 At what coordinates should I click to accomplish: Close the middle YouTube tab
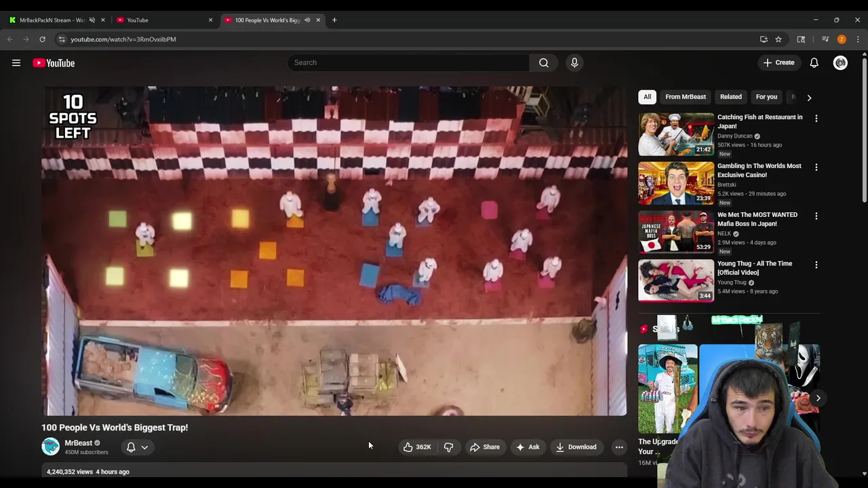(210, 20)
